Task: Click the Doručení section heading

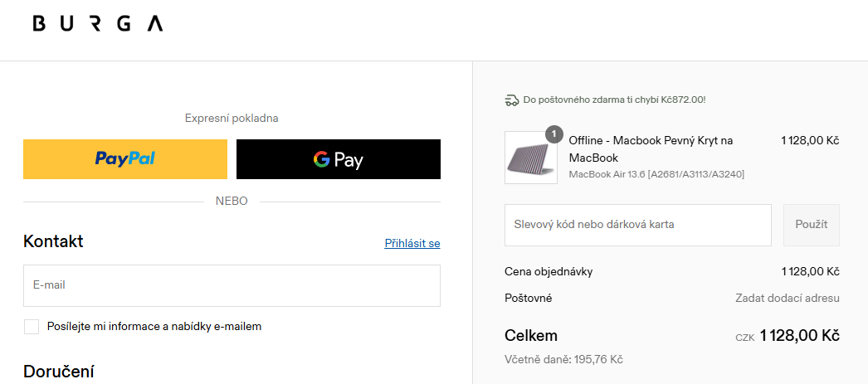Action: tap(59, 371)
